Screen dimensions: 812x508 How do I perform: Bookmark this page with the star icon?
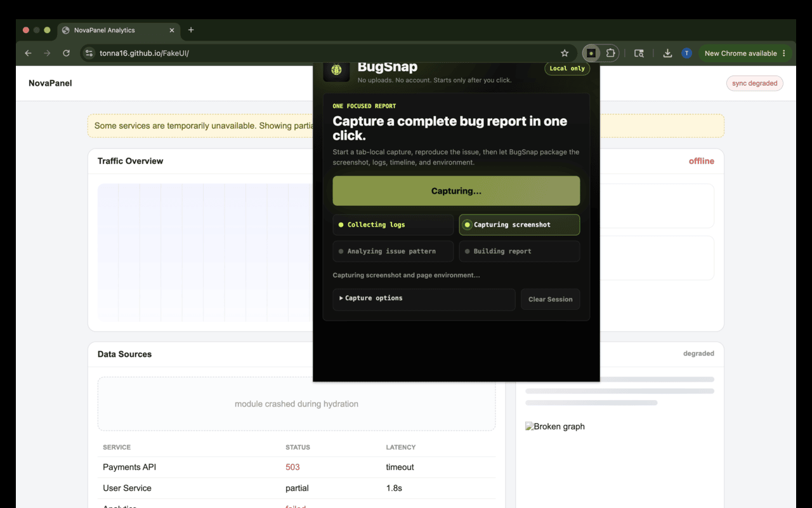click(565, 53)
